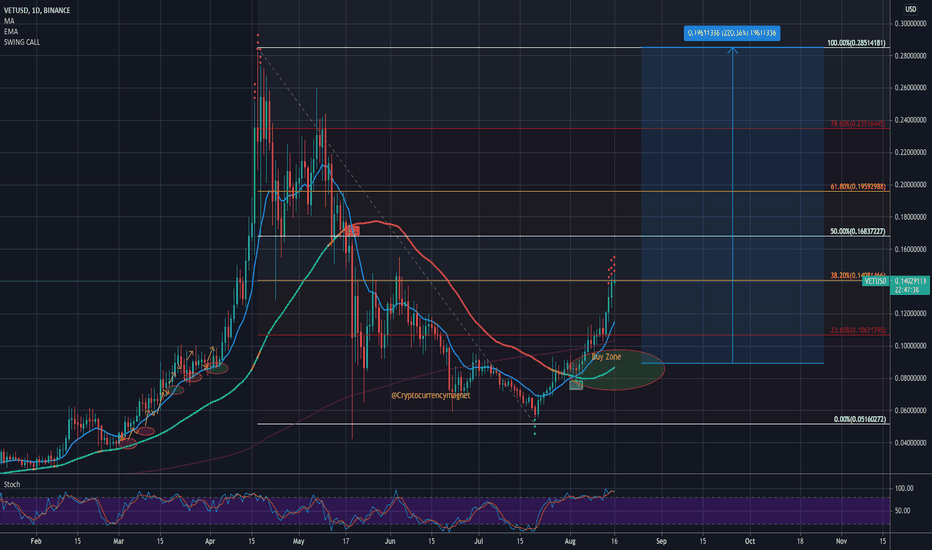Screen dimensions: 932x550
Task: Click the 0.26000000 price axis label
Action: click(910, 87)
